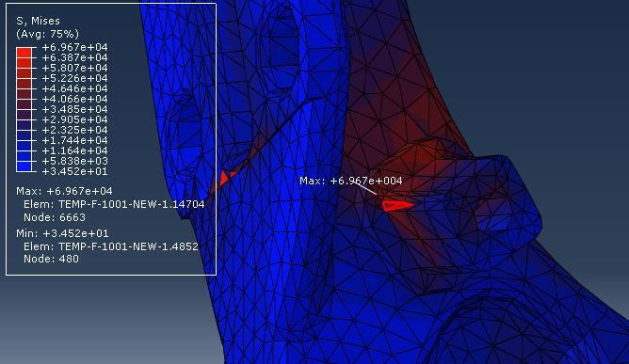
Task: Pick the red triangular element on the left edge
Action: tap(224, 178)
